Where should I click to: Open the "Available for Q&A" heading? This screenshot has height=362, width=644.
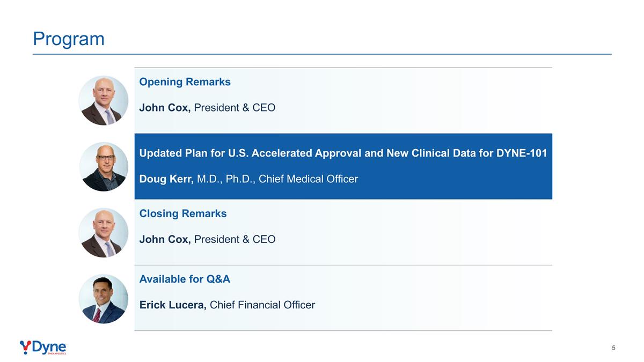click(x=185, y=279)
